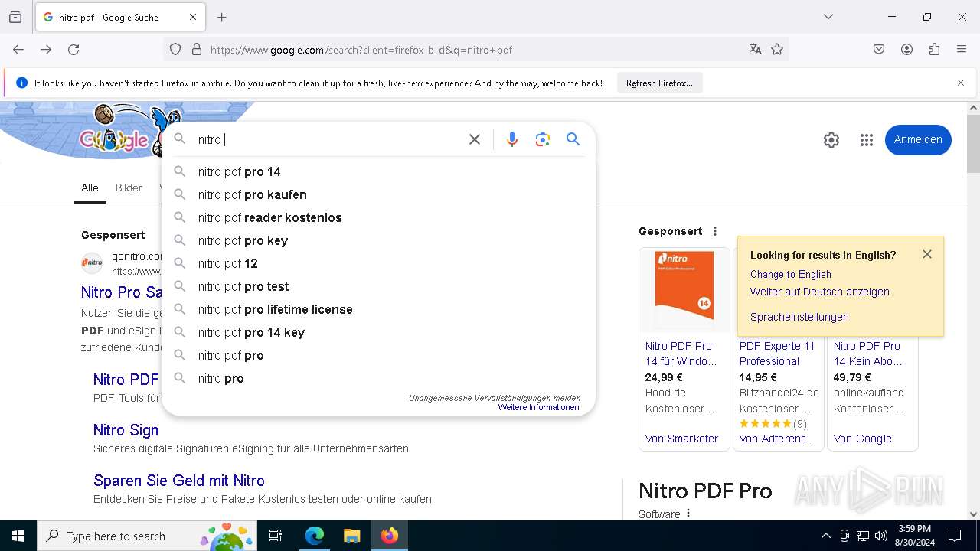The width and height of the screenshot is (980, 551).
Task: Clear the Google search box
Action: click(x=475, y=139)
